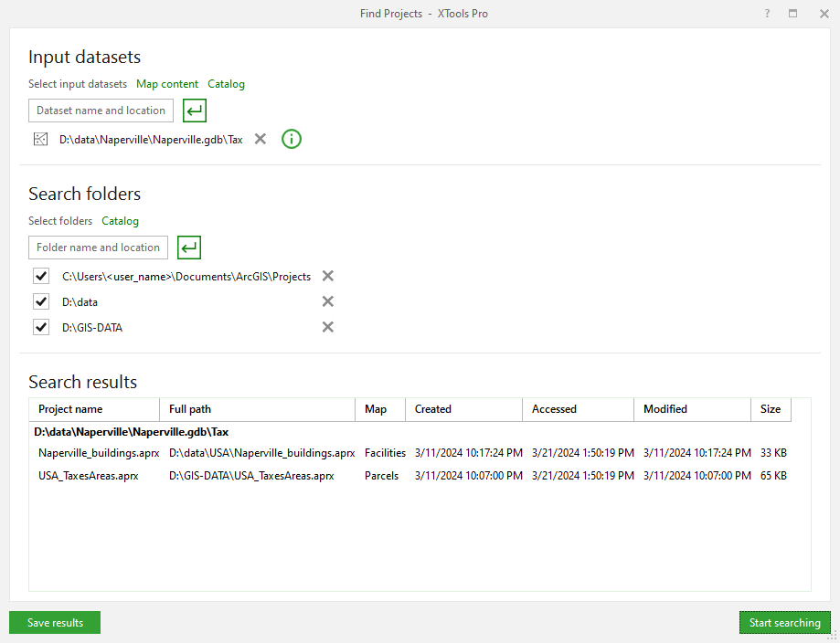This screenshot has height=643, width=840.
Task: Remove the ArcGIS\Projects search folder
Action: 328,276
